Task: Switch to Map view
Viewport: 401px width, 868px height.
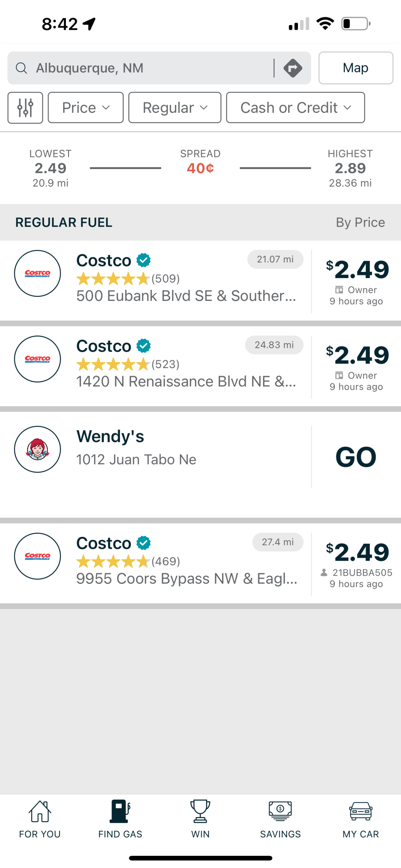Action: click(x=356, y=68)
